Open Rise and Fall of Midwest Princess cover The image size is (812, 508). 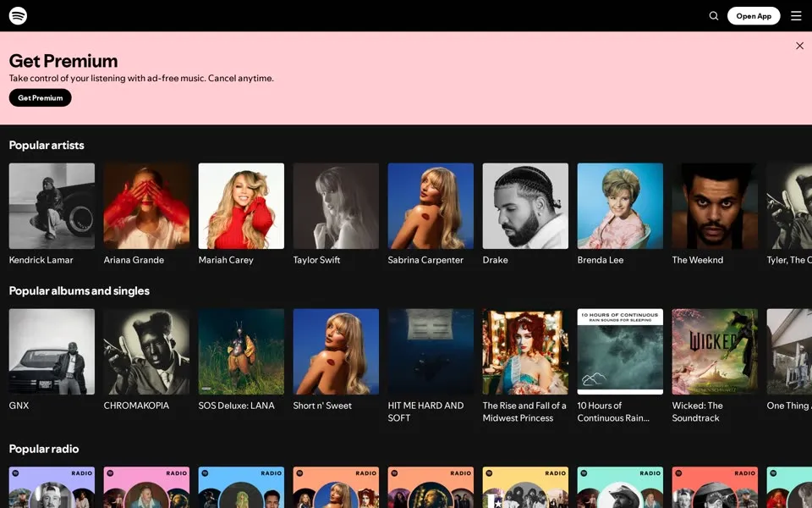point(525,351)
